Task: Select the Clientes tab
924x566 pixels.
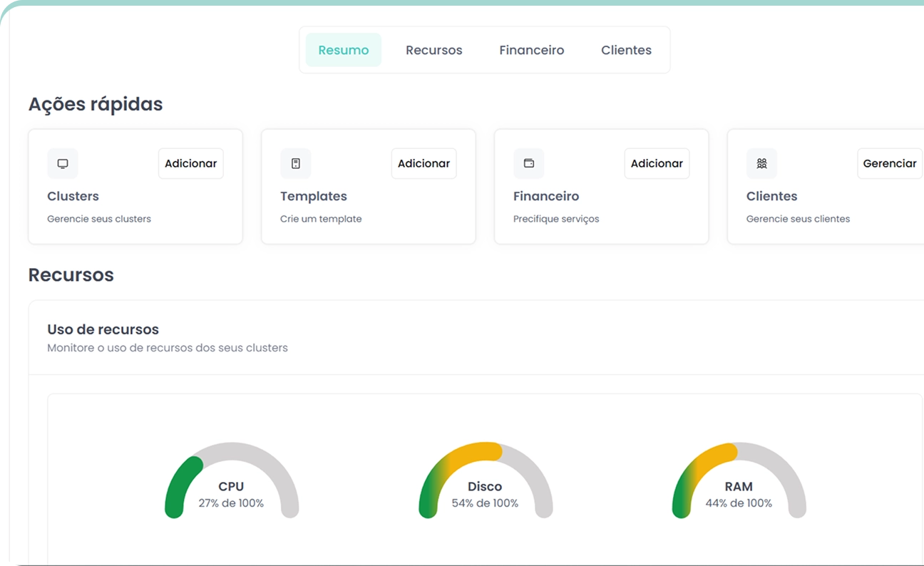Action: (626, 50)
